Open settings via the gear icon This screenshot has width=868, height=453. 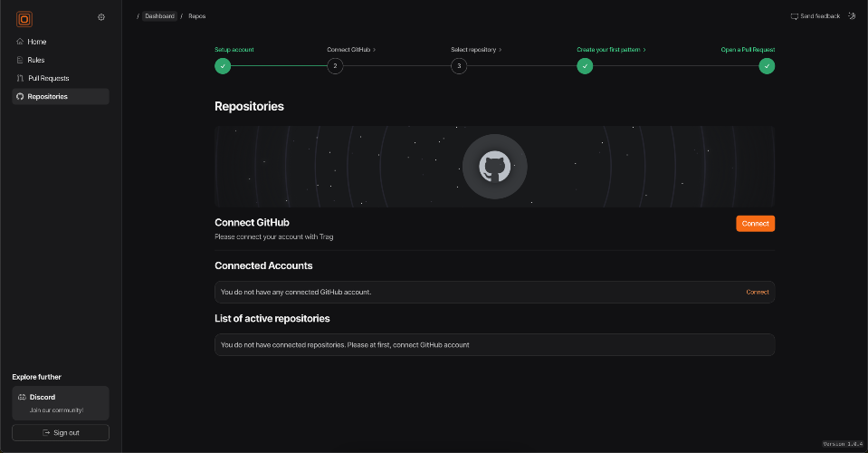[101, 17]
